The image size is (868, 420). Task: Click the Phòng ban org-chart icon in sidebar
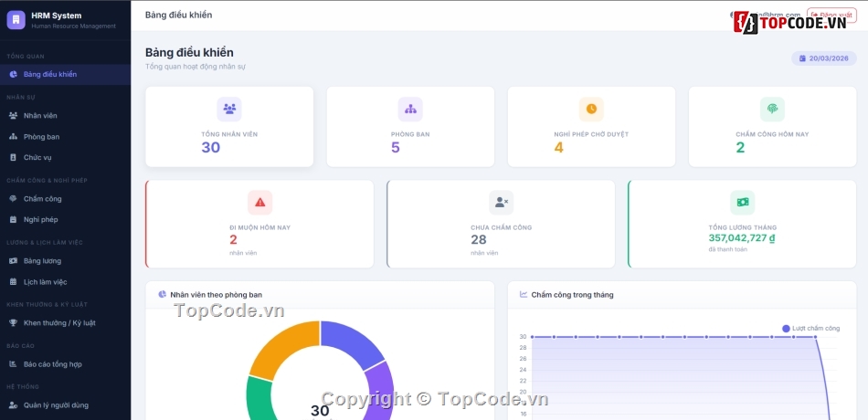click(14, 137)
